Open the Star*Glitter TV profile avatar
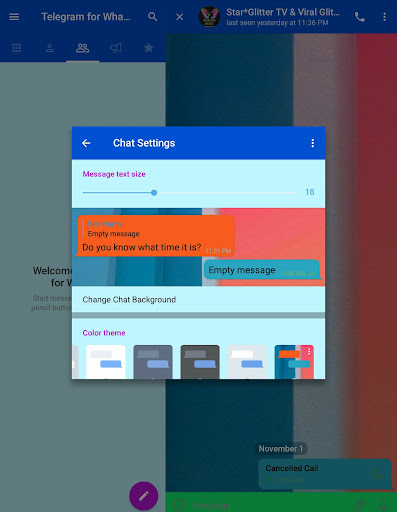 (209, 17)
